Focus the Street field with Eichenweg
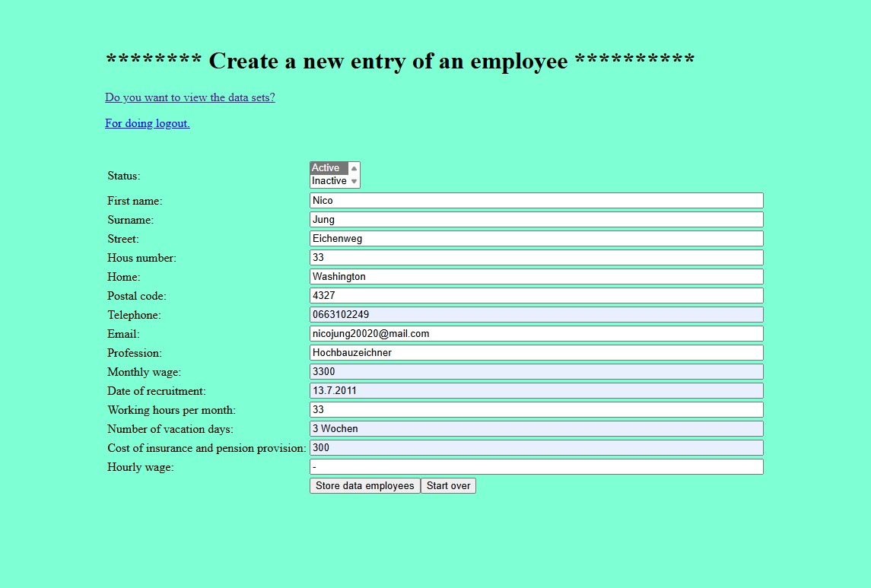The height and width of the screenshot is (588, 871). point(536,239)
